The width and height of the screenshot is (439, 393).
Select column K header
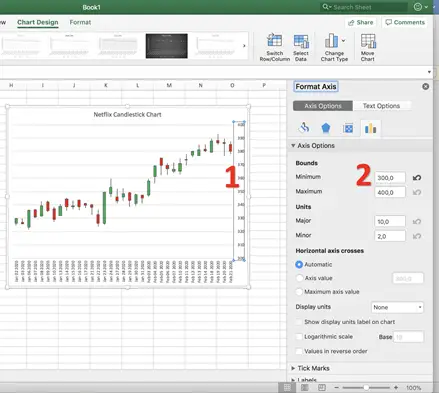coord(106,86)
